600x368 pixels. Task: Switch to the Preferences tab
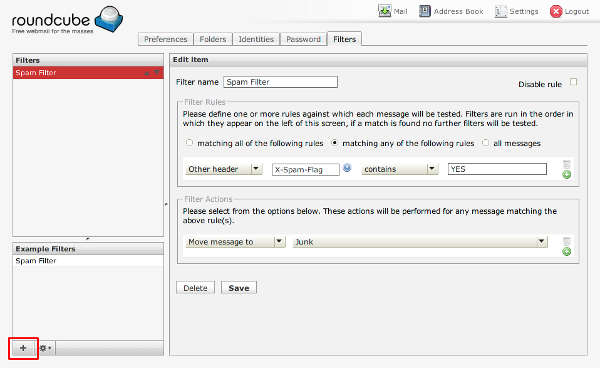166,39
